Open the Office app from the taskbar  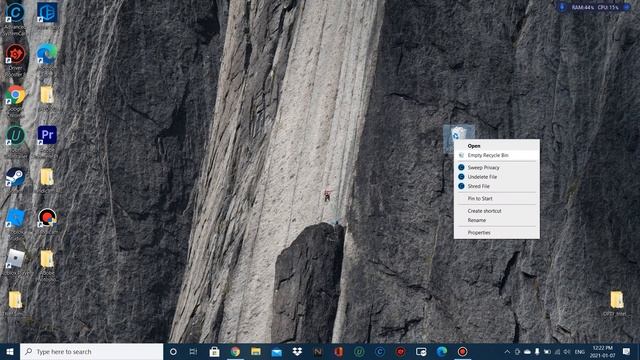coord(338,351)
